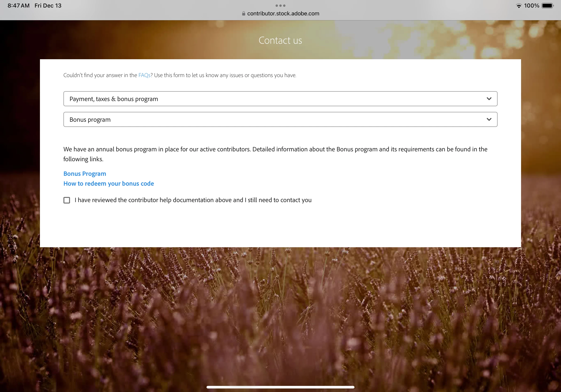Click the 'Contact us' page heading

pyautogui.click(x=280, y=40)
